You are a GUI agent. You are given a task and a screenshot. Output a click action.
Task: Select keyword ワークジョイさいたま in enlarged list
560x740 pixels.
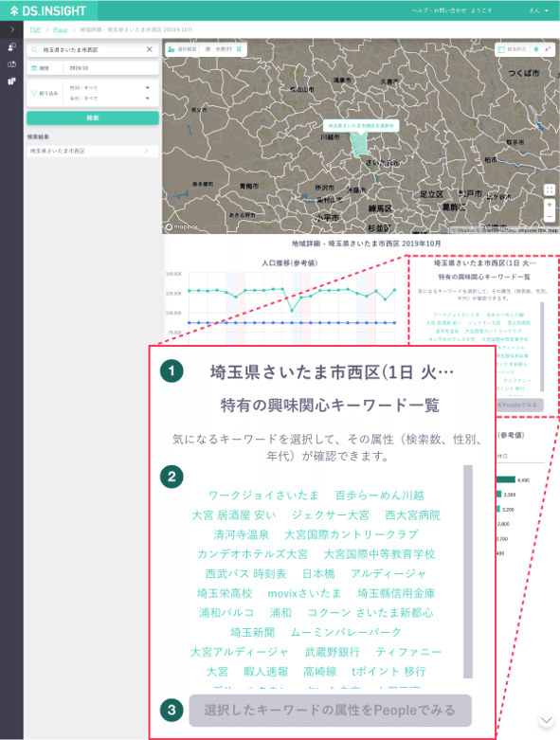pyautogui.click(x=263, y=495)
